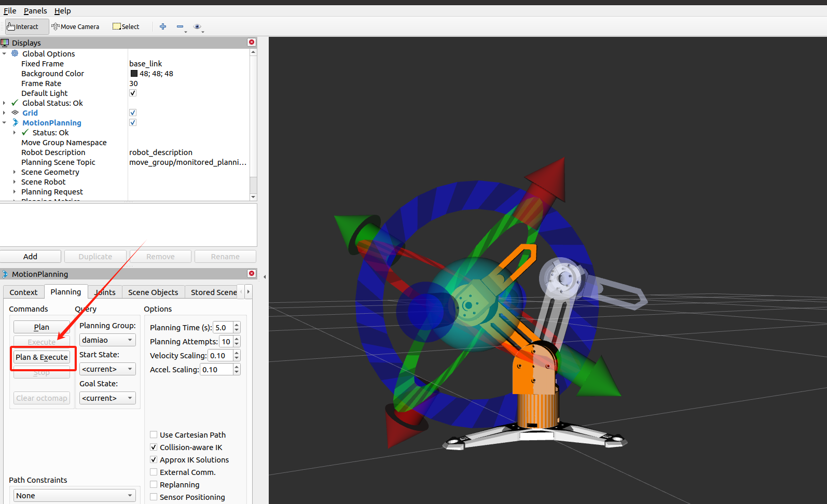The image size is (827, 504).
Task: Enable Sensor Positioning checkbox
Action: (x=154, y=497)
